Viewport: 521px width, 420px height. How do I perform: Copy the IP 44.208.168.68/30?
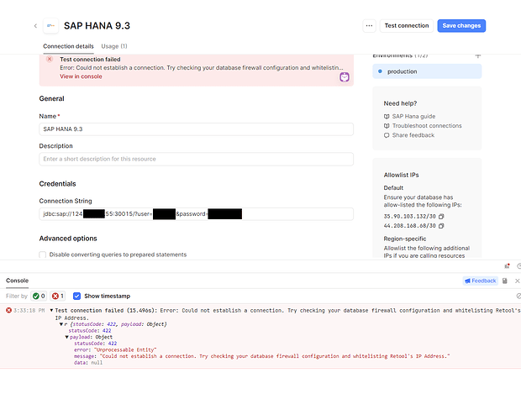tap(441, 226)
